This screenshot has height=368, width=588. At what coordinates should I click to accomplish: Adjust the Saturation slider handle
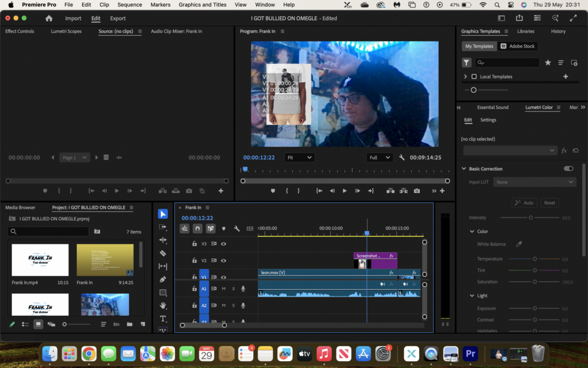click(x=535, y=282)
